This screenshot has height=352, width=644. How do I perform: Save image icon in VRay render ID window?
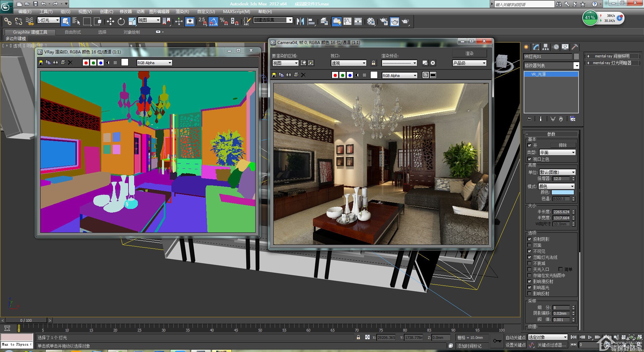click(x=41, y=62)
